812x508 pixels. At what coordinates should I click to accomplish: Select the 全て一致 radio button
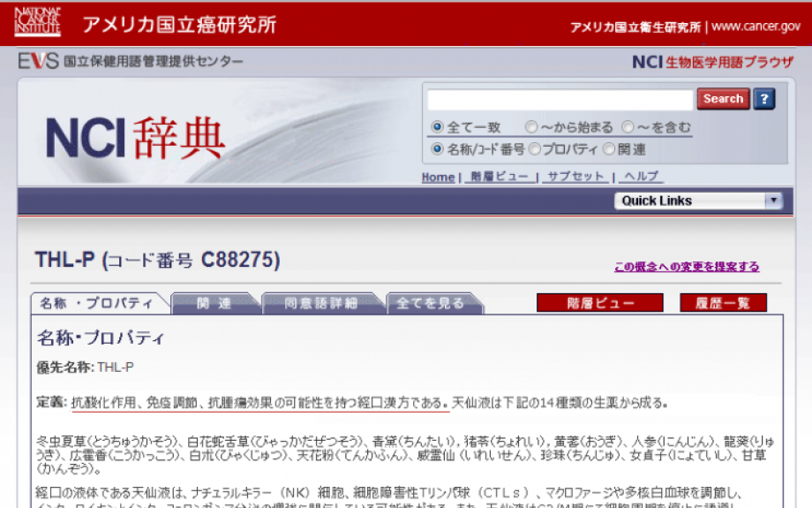click(437, 127)
